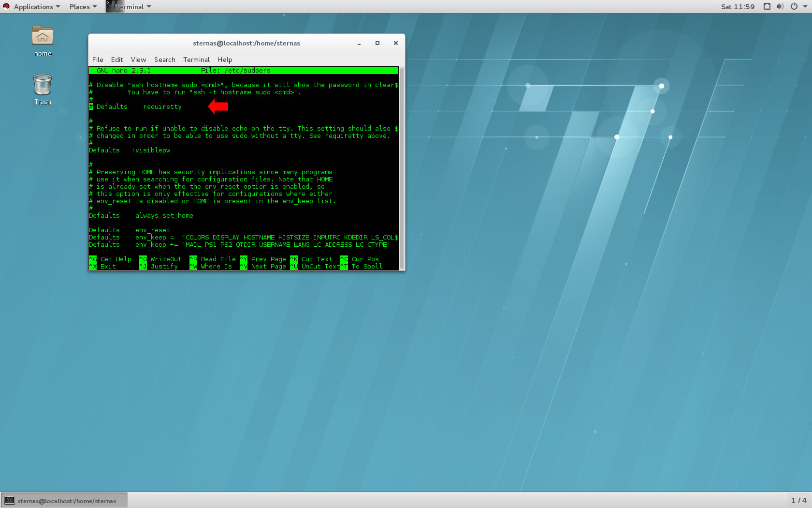This screenshot has height=508, width=812.
Task: Click the 'Refuse to run if unable' comment line
Action: pyautogui.click(x=244, y=128)
